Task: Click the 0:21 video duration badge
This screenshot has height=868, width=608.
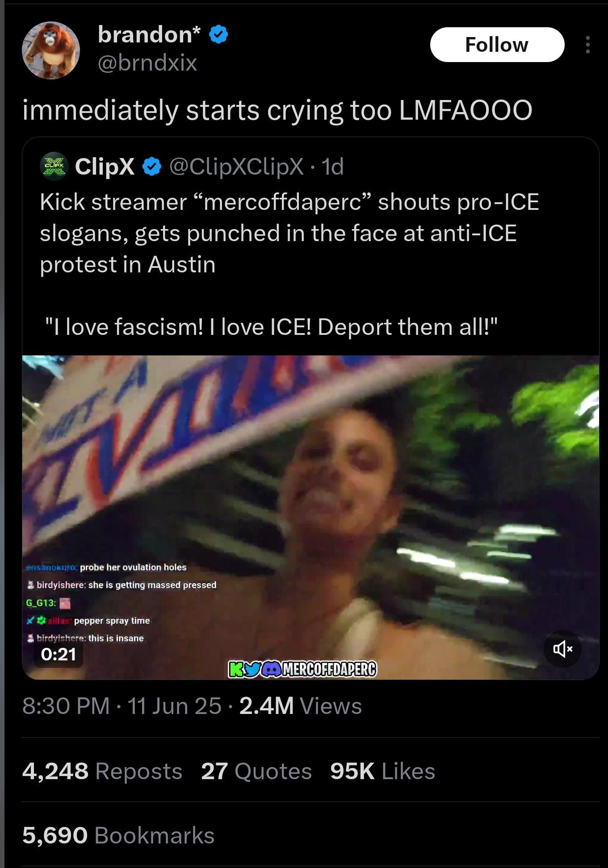Action: coord(59,655)
